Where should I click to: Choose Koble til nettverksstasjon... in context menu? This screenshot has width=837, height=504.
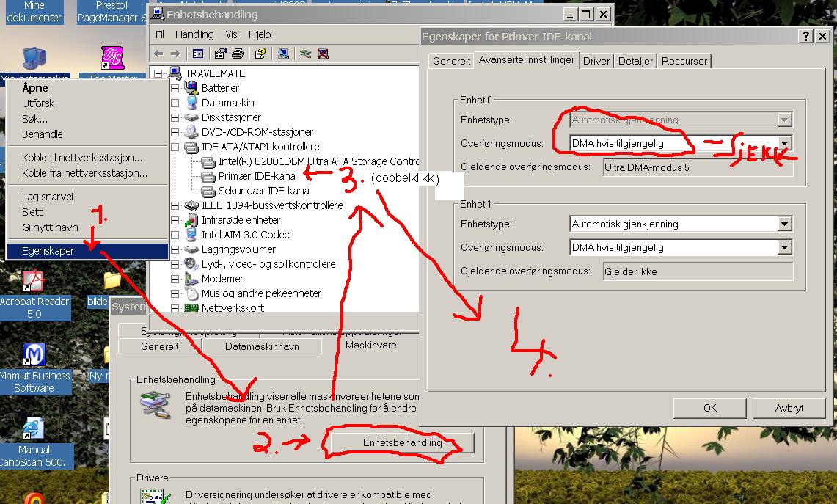[x=87, y=158]
